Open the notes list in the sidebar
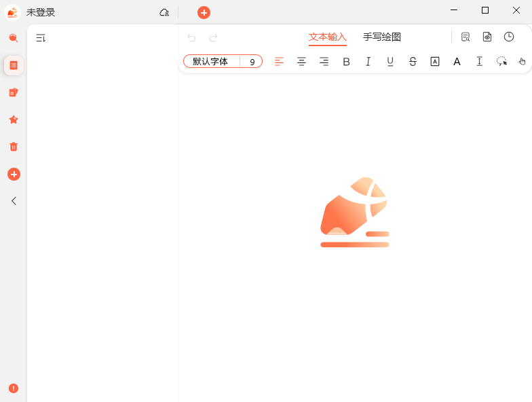This screenshot has width=532, height=402. click(x=14, y=65)
